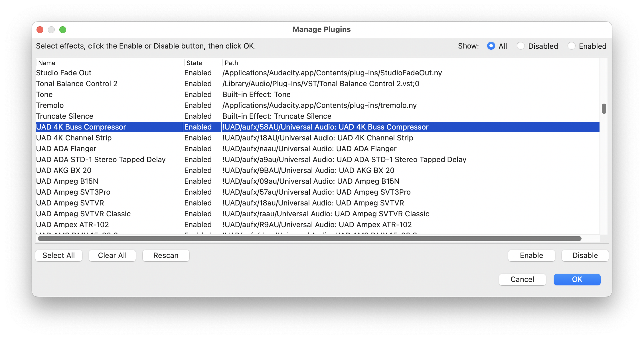The width and height of the screenshot is (644, 339).
Task: Show only Disabled plugins
Action: pyautogui.click(x=521, y=46)
